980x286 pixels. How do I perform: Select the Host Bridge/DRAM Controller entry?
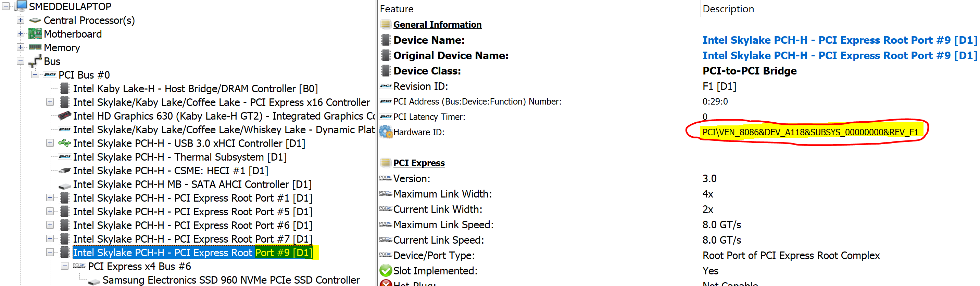pyautogui.click(x=195, y=88)
